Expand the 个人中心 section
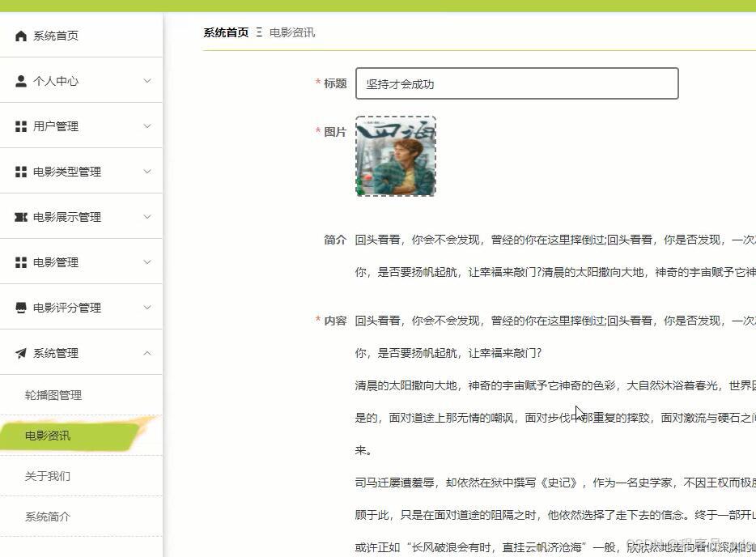Image resolution: width=756 pixels, height=557 pixels. [x=147, y=80]
